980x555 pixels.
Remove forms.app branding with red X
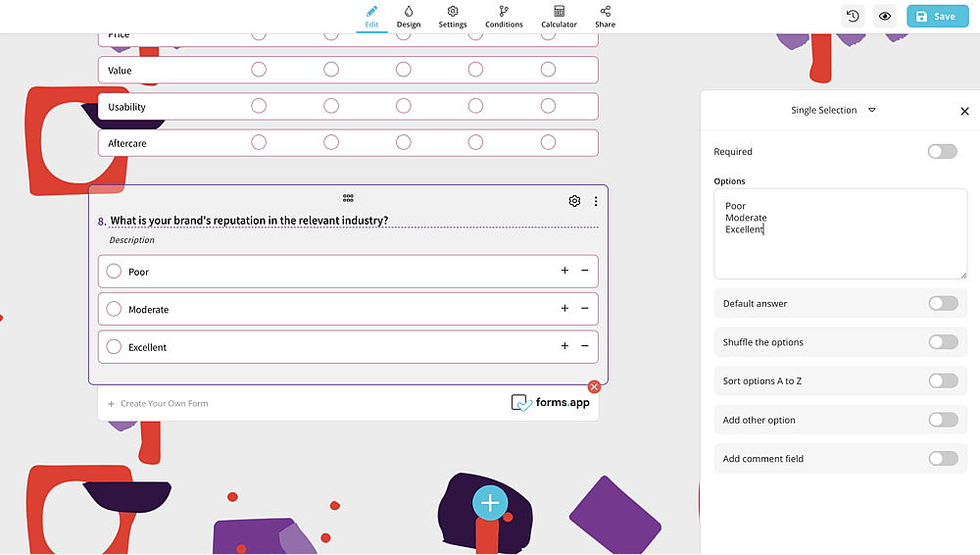(594, 386)
